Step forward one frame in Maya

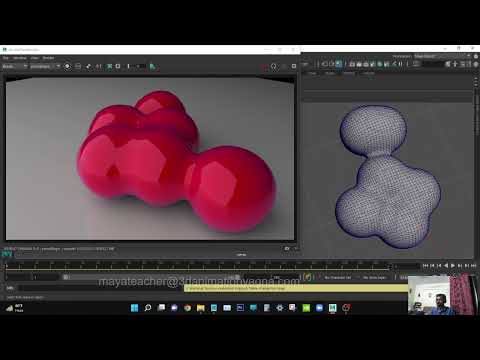(460, 266)
